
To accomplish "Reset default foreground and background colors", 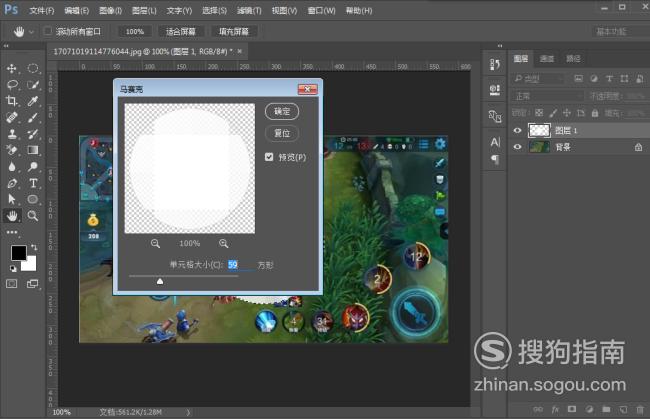I will [x=13, y=269].
